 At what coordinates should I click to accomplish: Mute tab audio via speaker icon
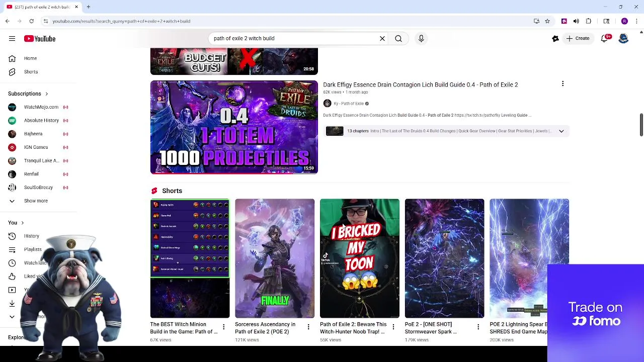pyautogui.click(x=576, y=21)
